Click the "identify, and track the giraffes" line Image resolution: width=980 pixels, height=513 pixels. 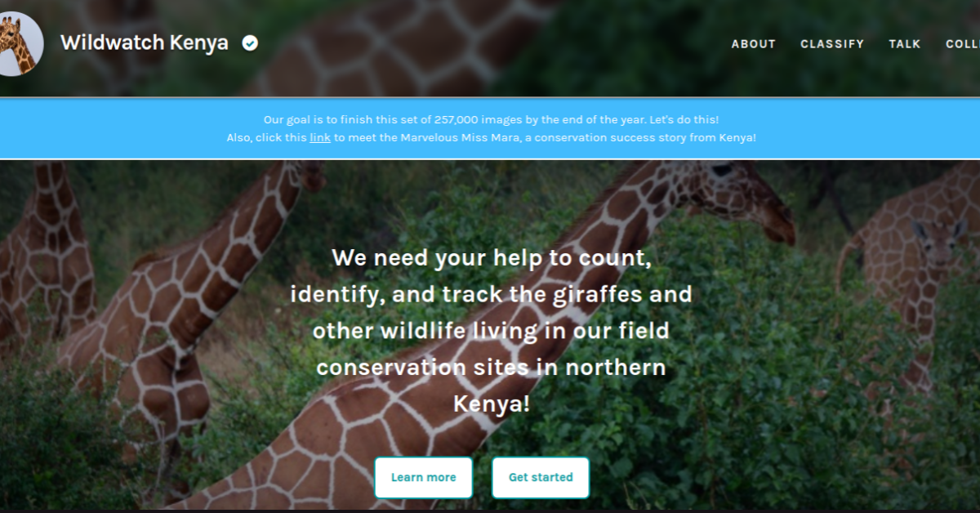tap(492, 294)
